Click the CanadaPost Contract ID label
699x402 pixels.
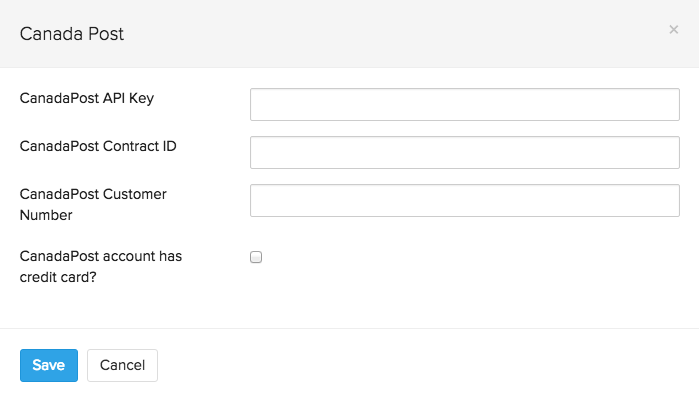pos(98,146)
